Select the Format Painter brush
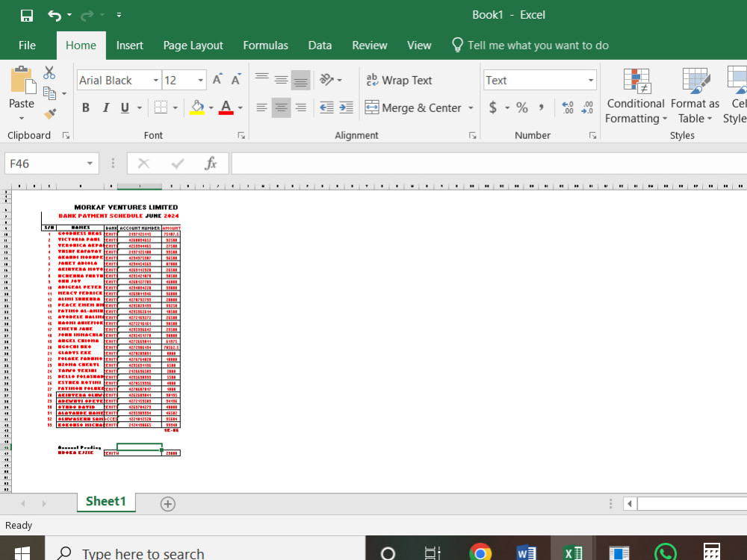 point(49,113)
